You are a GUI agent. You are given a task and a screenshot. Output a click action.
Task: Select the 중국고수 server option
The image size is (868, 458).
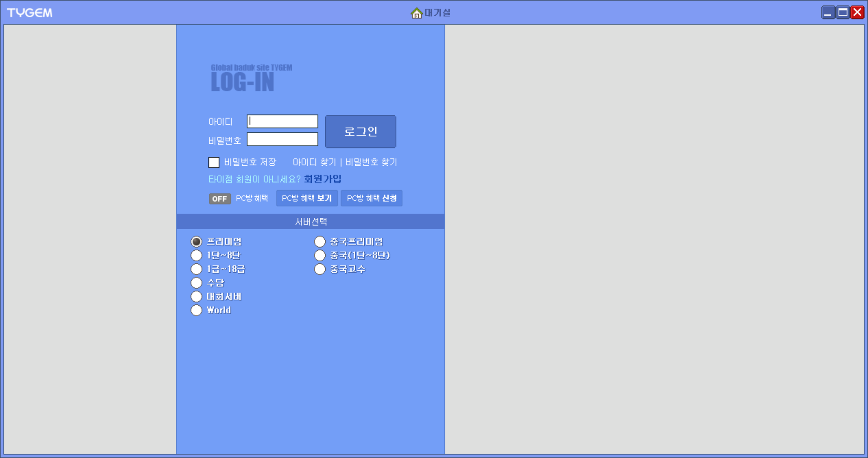pyautogui.click(x=320, y=269)
